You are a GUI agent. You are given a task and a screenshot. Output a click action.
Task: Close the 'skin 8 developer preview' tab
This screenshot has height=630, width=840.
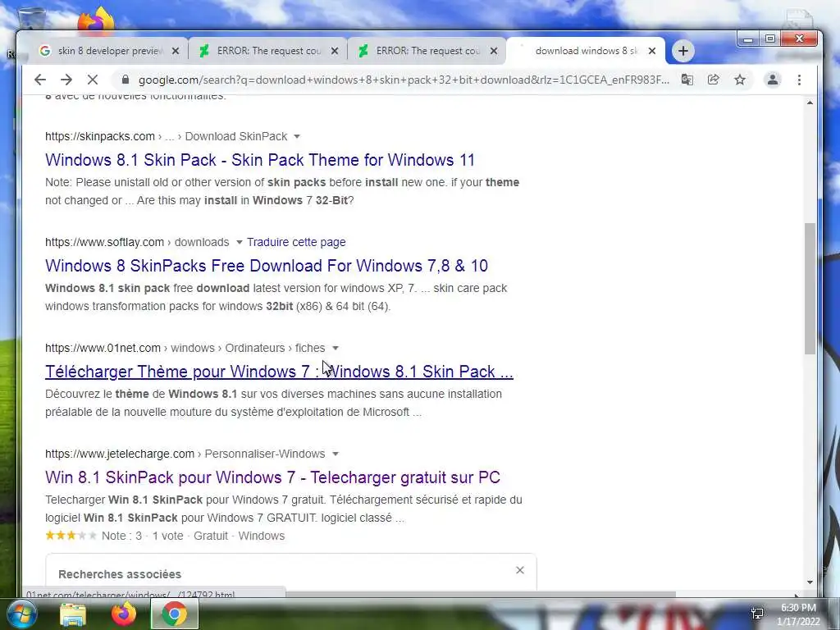coord(176,51)
